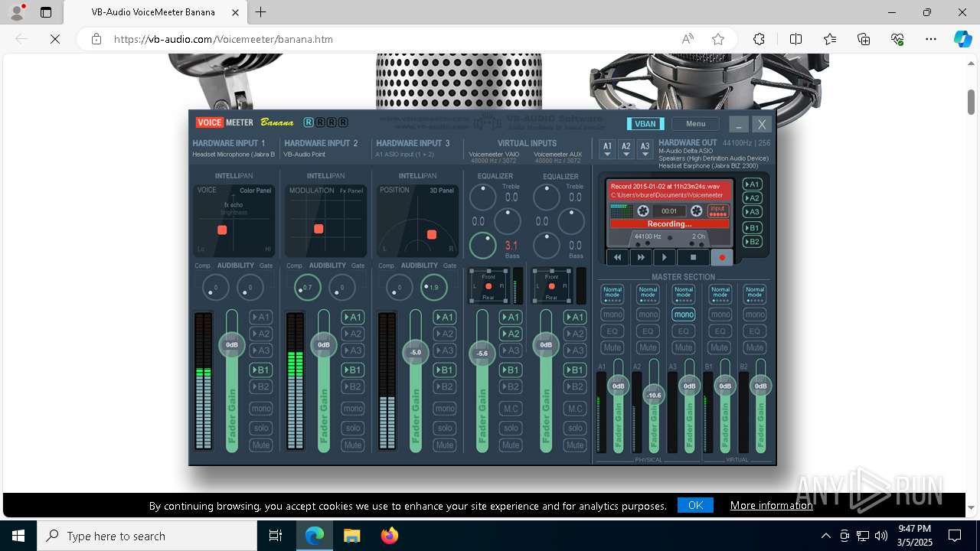
Task: Click the Type here to search box
Action: pos(147,536)
